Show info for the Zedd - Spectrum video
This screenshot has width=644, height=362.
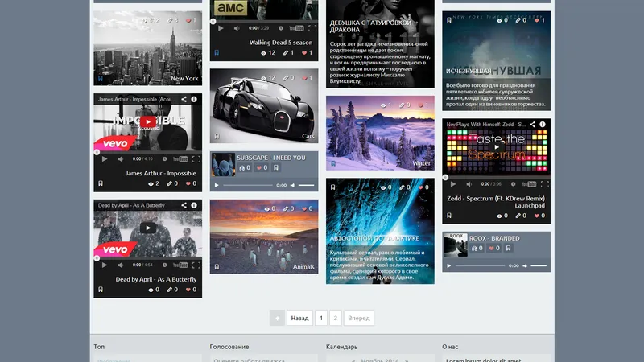[543, 125]
